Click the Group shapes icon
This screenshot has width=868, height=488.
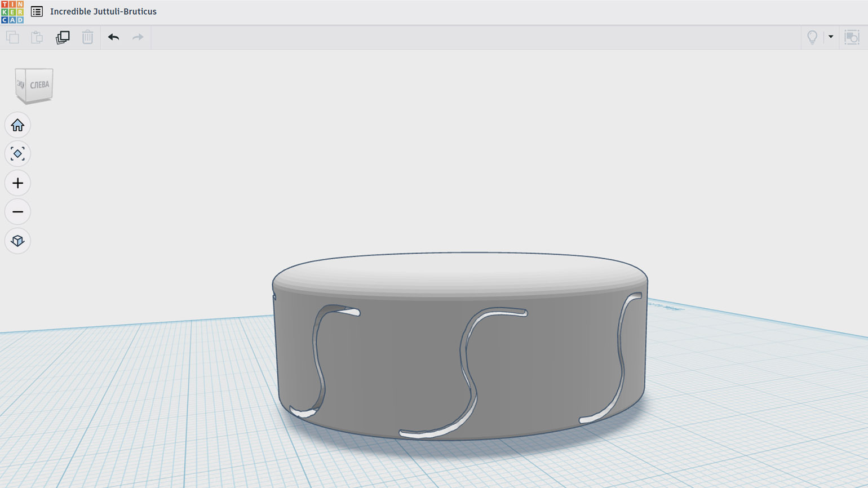click(852, 38)
